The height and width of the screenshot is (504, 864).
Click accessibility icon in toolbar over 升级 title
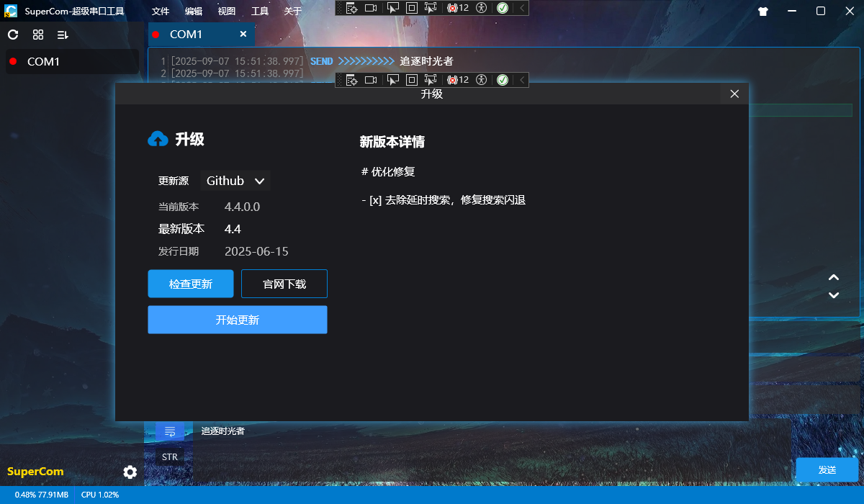[x=482, y=80]
